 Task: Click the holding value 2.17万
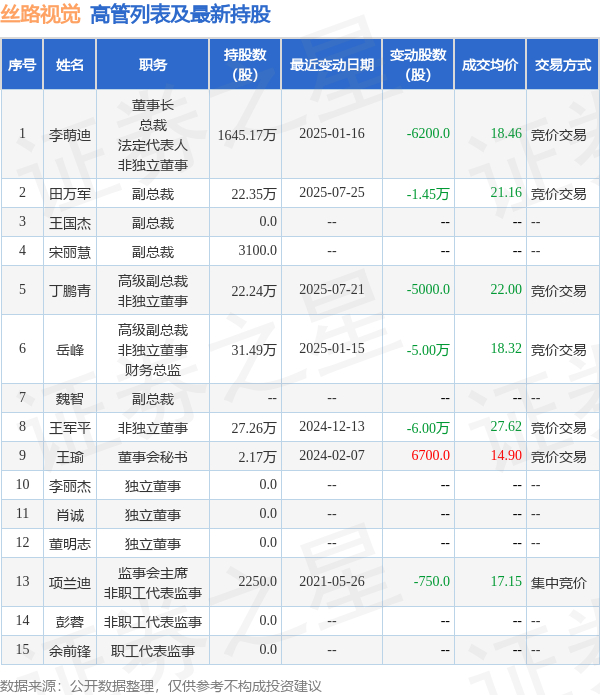(257, 457)
